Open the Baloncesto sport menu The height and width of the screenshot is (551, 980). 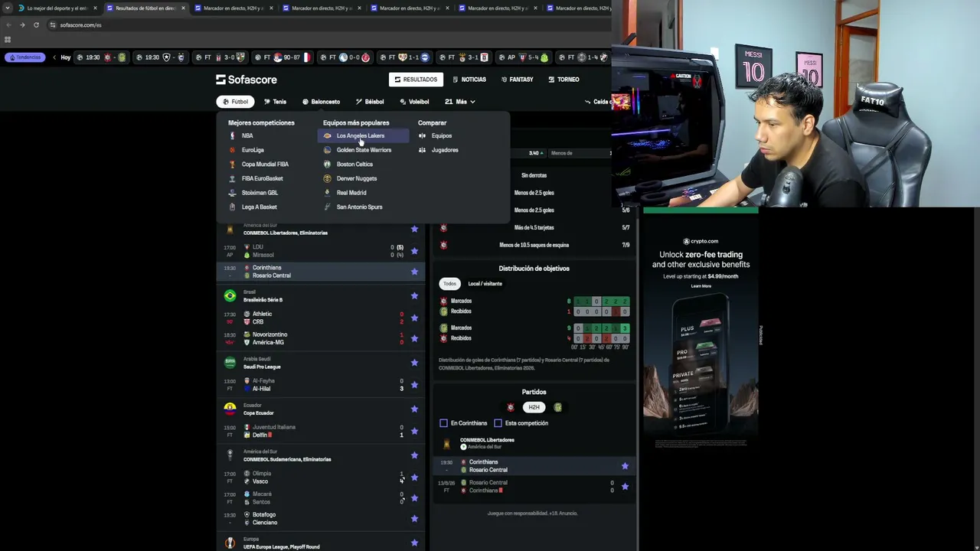point(321,102)
